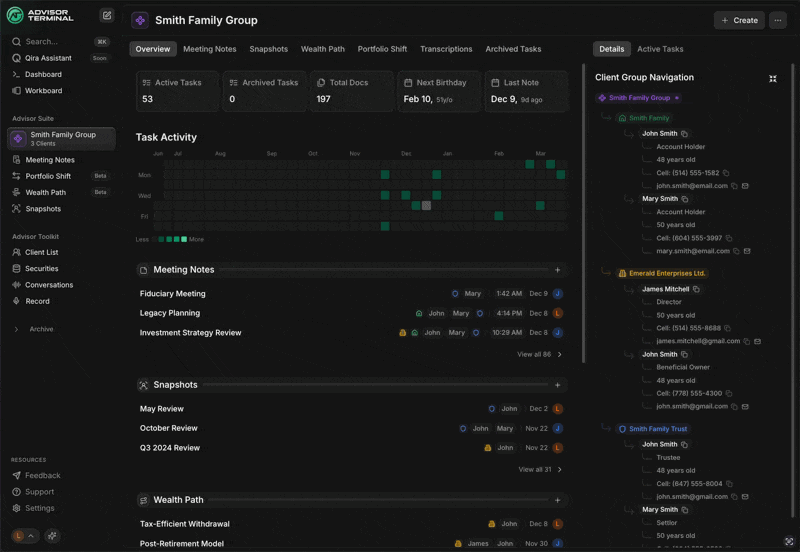800x552 pixels.
Task: Copy John Smith cell (514) 555-1582
Action: click(x=726, y=173)
